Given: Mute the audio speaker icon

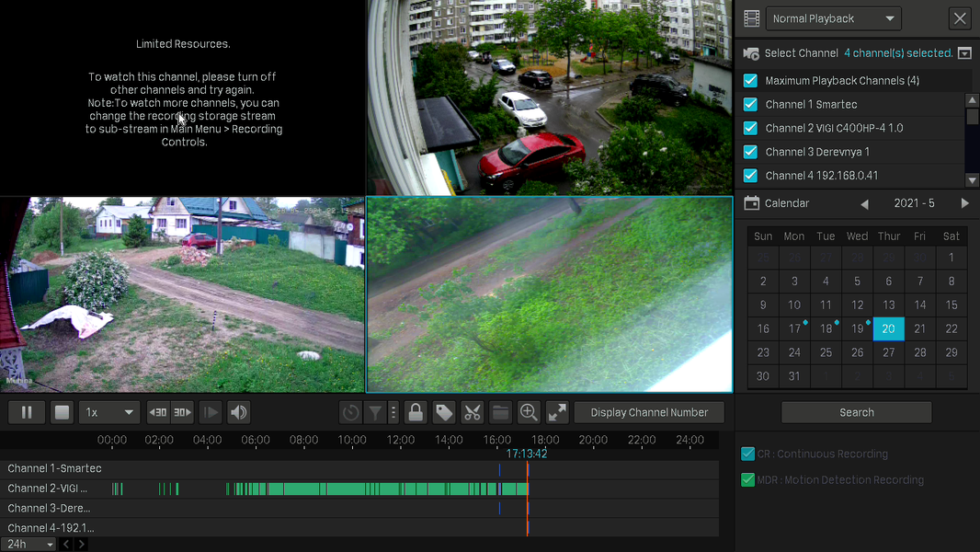Looking at the screenshot, I should 239,412.
